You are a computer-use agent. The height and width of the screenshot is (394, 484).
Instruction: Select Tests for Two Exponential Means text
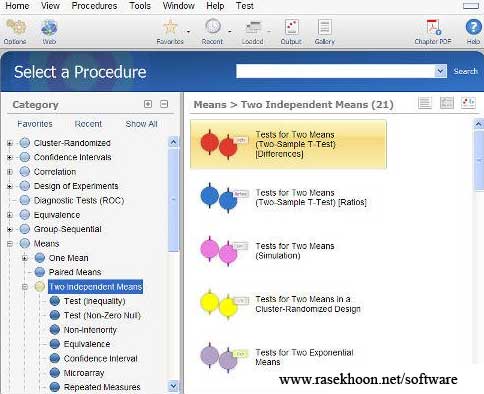(304, 357)
